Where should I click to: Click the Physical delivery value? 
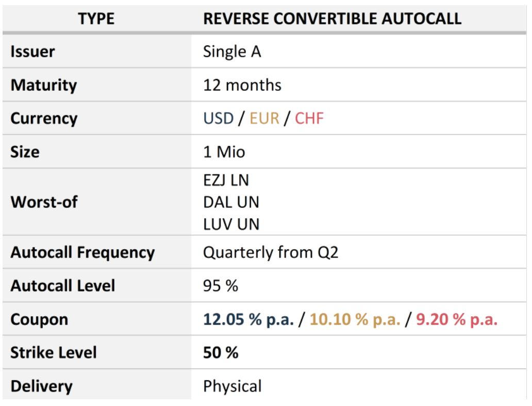[x=232, y=386]
